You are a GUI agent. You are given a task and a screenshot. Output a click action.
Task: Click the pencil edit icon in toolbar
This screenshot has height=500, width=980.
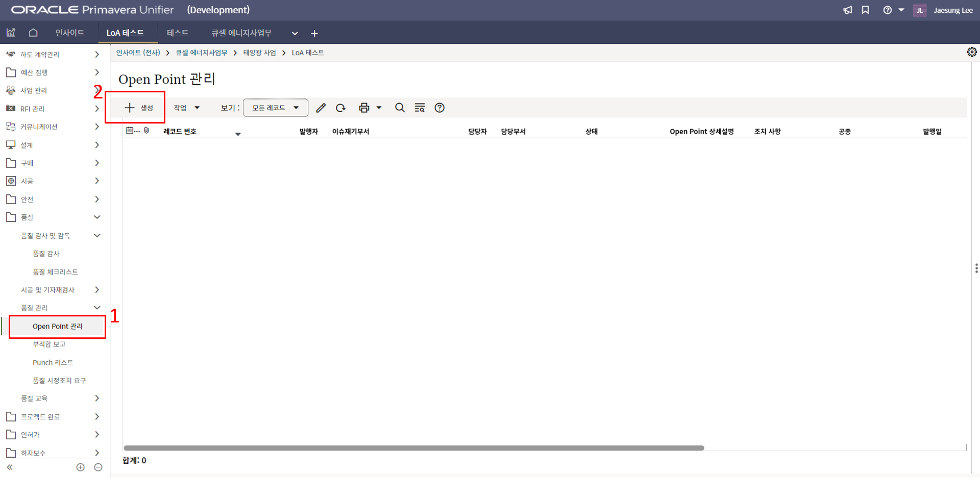(x=321, y=108)
